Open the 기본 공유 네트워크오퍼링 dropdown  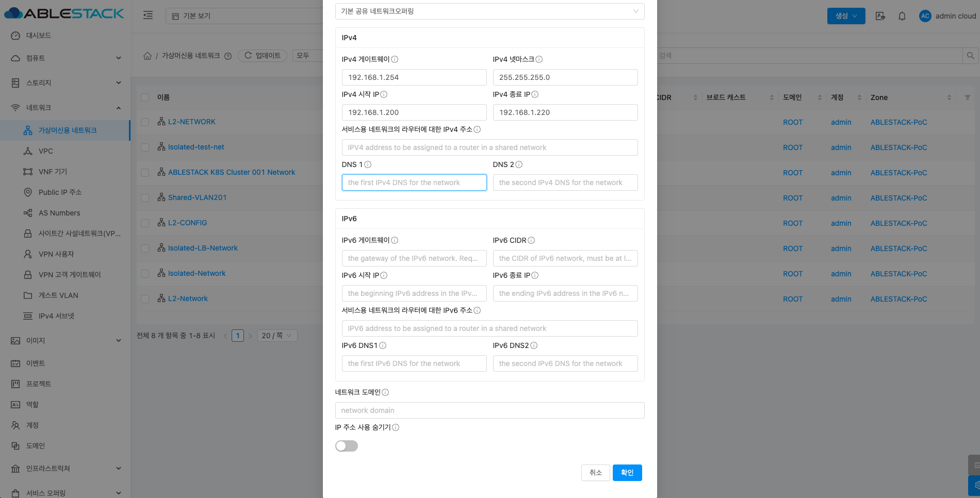489,11
